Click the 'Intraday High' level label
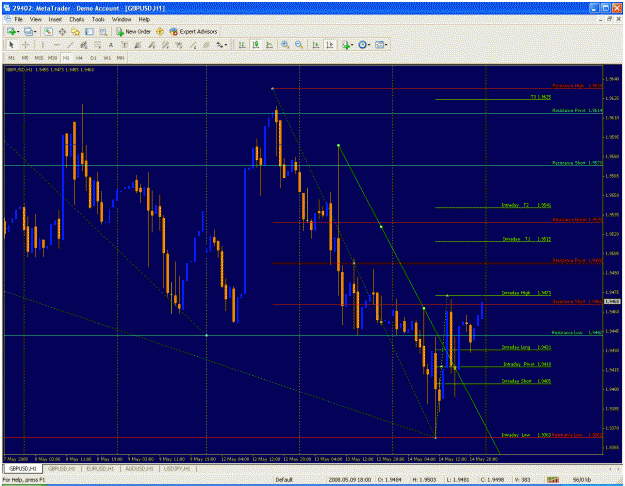The image size is (625, 486). click(526, 293)
